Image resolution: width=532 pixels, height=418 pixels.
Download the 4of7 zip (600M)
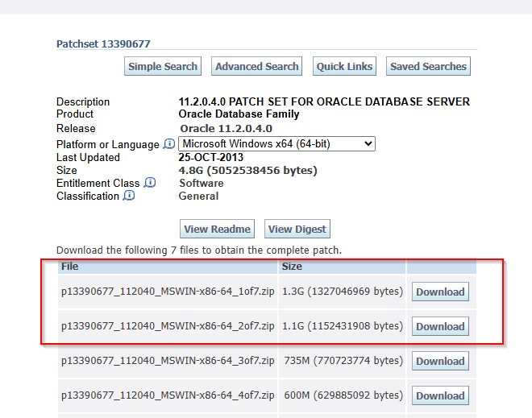point(440,395)
